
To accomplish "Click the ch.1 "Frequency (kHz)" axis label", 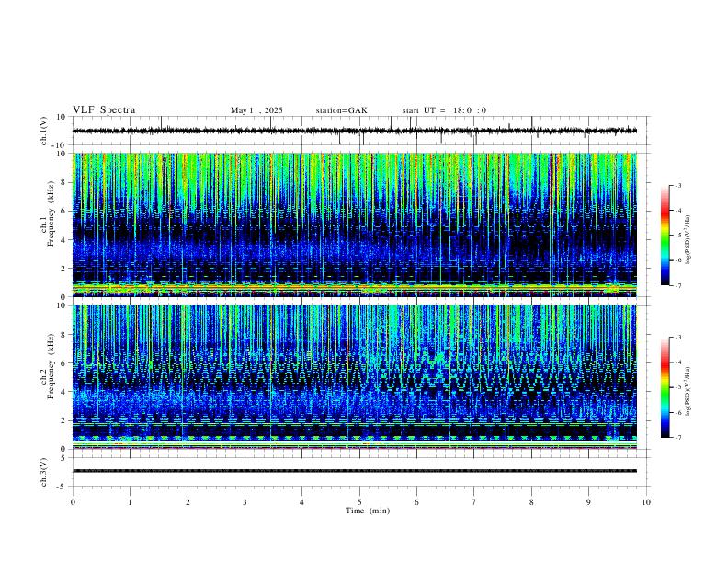I will (x=51, y=213).
